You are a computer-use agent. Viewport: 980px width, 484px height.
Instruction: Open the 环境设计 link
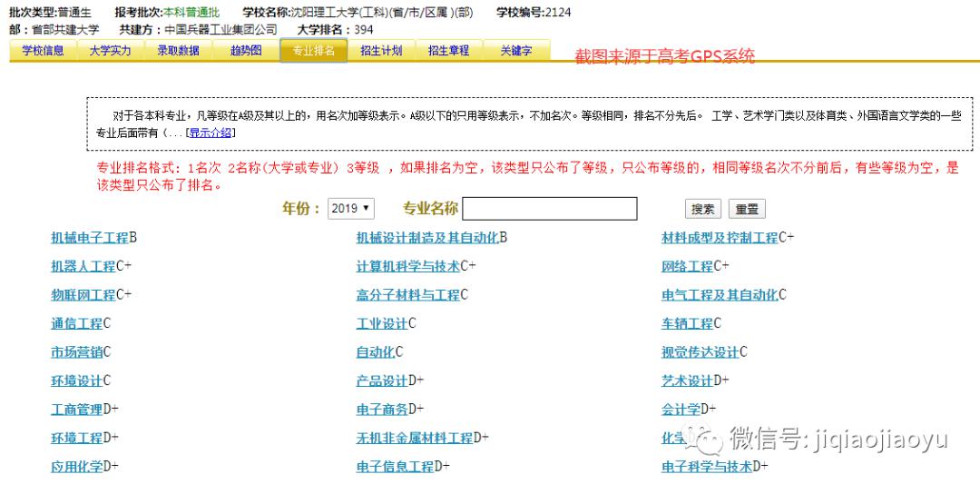pos(76,380)
